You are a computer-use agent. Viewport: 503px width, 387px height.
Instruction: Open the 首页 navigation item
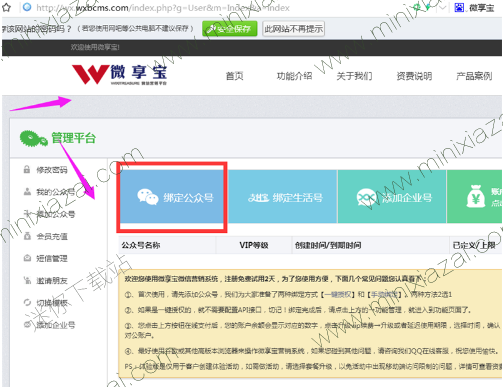[x=235, y=76]
